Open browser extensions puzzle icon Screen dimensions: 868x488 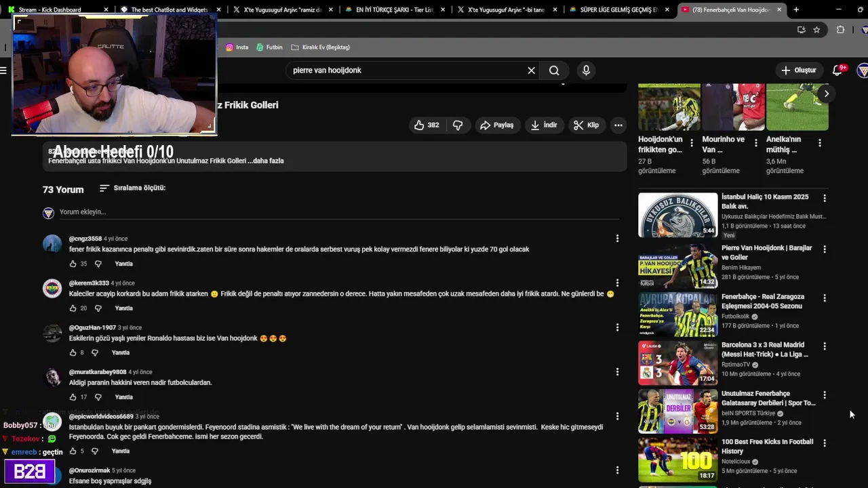click(x=841, y=30)
